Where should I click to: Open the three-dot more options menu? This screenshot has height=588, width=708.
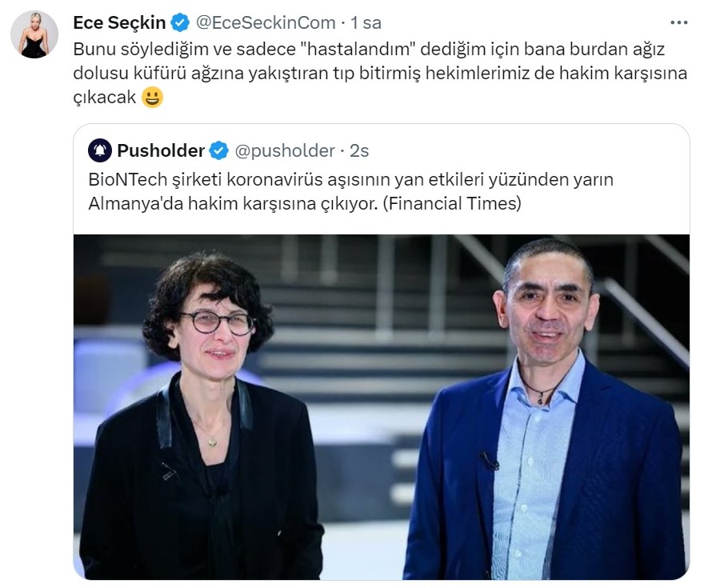tap(678, 22)
